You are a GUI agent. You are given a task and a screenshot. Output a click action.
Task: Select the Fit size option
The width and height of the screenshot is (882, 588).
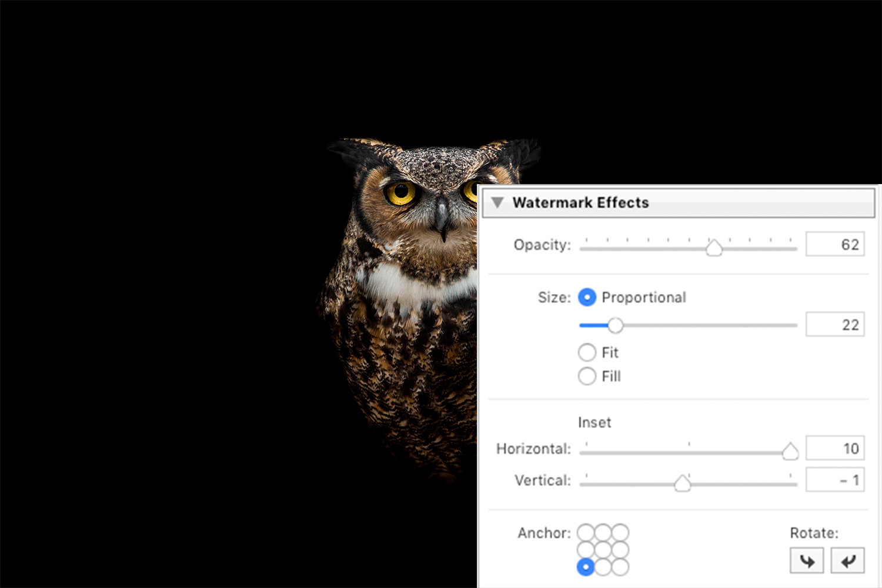click(587, 352)
